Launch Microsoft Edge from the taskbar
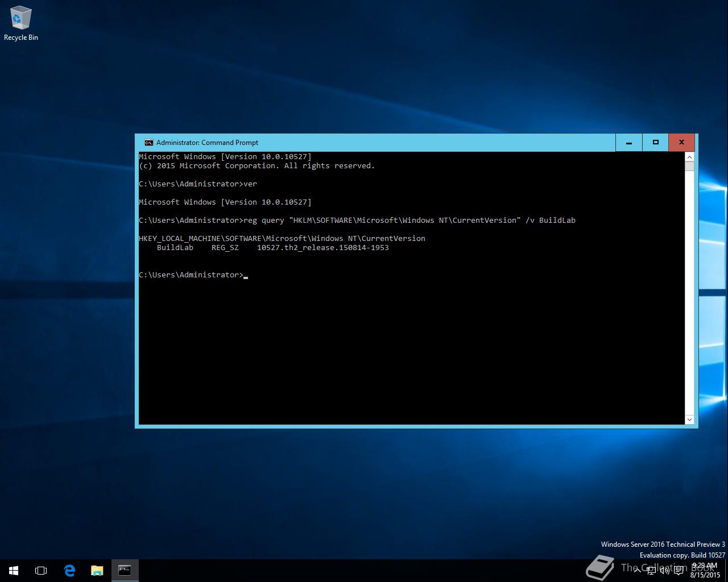Screen dimensions: 728x582 [x=69, y=571]
